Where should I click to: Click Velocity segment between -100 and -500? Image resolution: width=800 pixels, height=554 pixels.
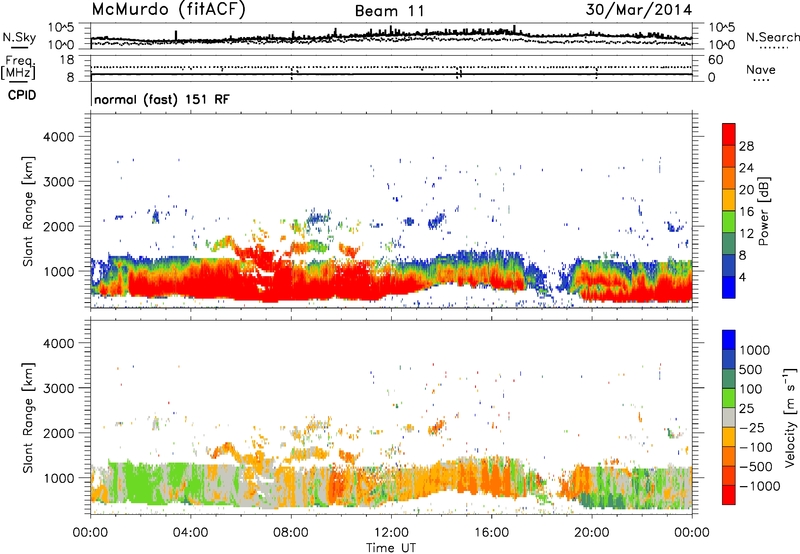[x=729, y=456]
